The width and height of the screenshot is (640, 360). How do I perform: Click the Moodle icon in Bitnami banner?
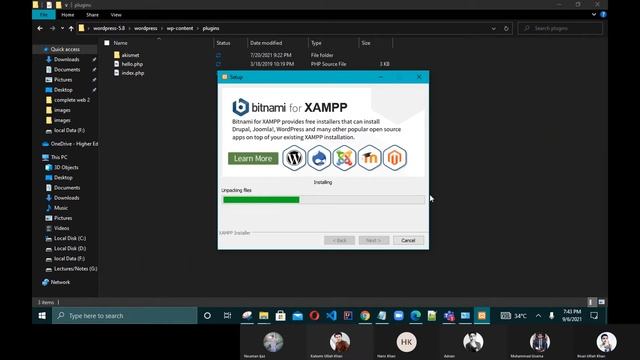(369, 158)
